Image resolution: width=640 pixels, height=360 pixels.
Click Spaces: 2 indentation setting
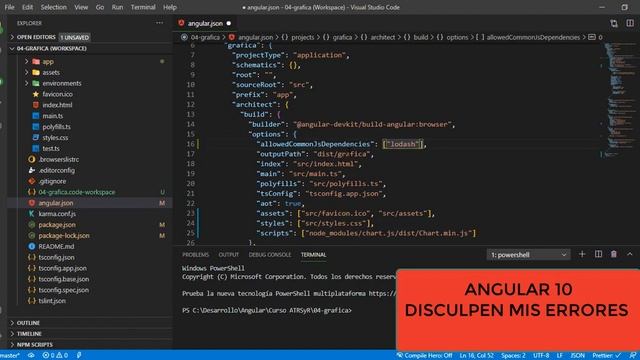click(513, 356)
